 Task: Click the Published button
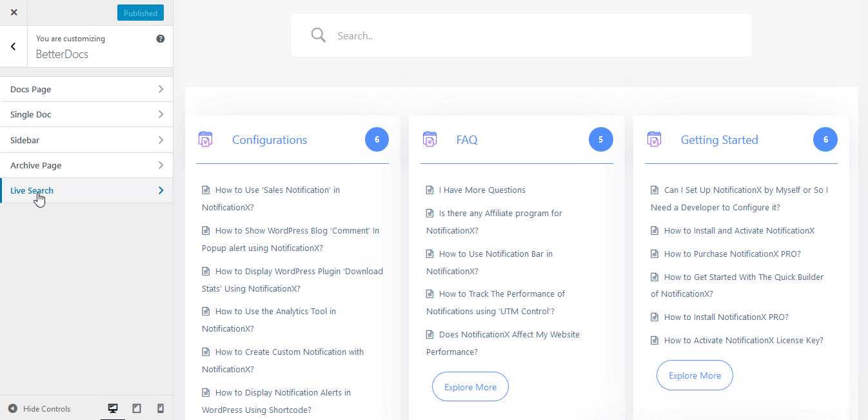point(141,13)
